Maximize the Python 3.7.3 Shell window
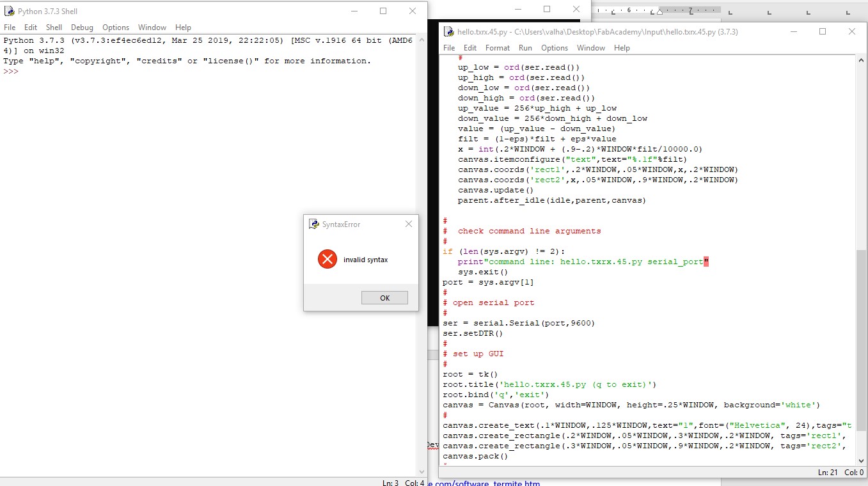This screenshot has width=868, height=486. (383, 11)
